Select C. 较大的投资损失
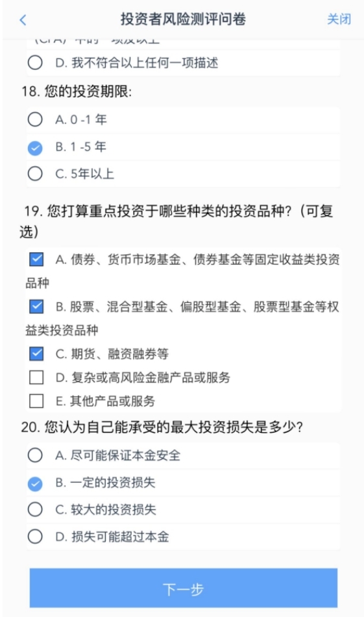The width and height of the screenshot is (364, 617). point(183,509)
